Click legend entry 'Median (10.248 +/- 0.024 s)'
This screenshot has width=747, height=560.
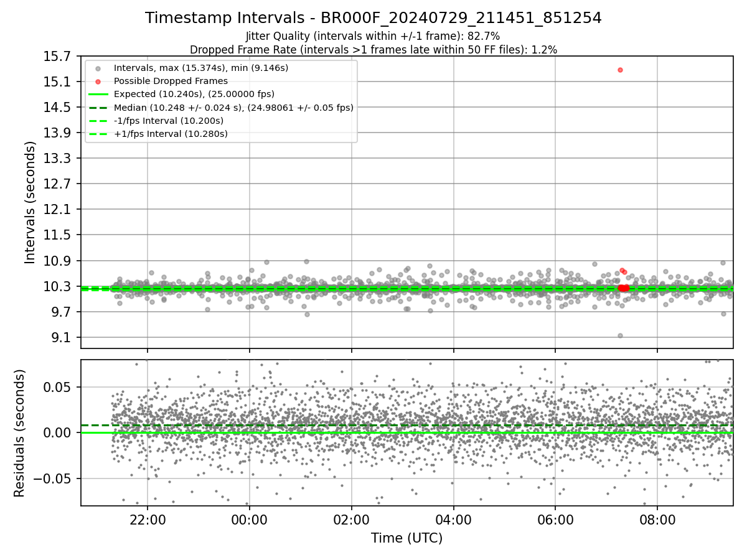tap(233, 108)
